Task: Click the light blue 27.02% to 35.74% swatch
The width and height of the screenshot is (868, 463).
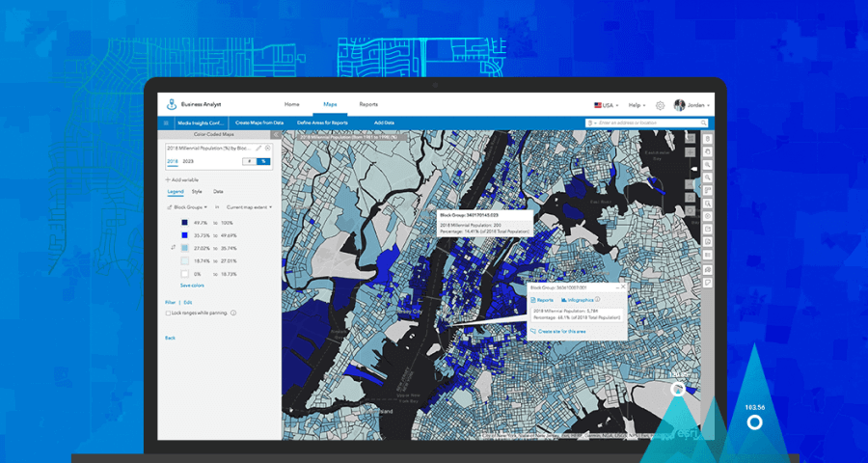Action: [185, 248]
